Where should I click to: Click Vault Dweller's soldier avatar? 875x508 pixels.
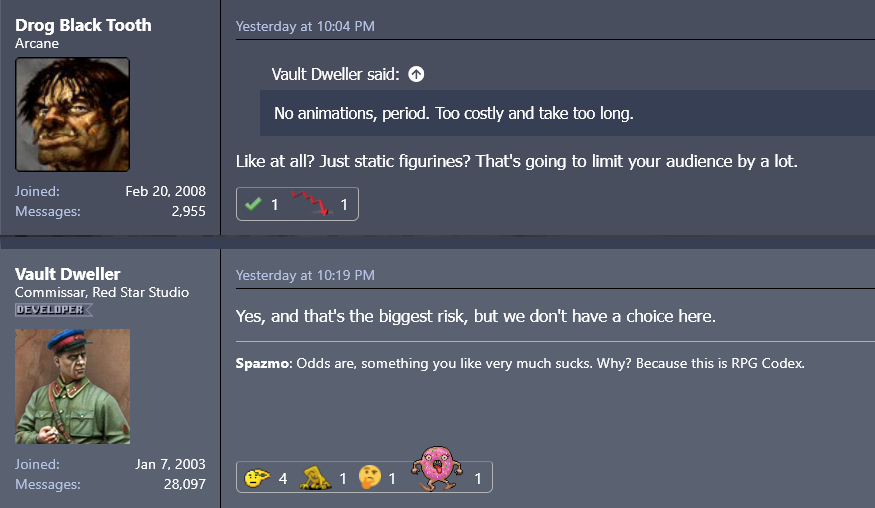tap(72, 386)
